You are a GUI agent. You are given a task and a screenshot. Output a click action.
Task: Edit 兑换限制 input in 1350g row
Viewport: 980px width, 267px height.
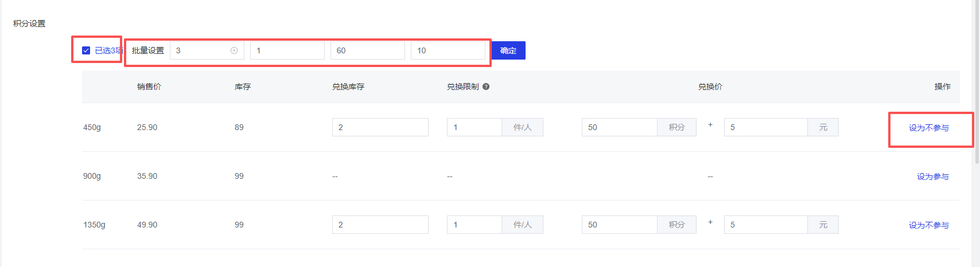pos(474,225)
